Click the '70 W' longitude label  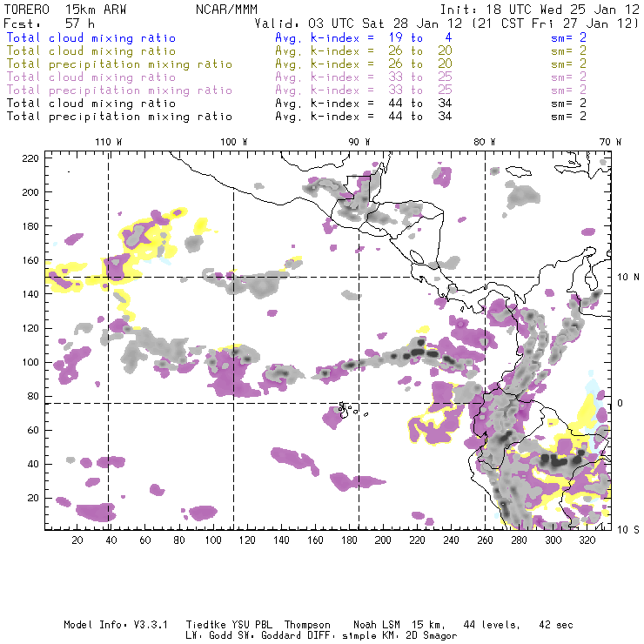pos(610,142)
